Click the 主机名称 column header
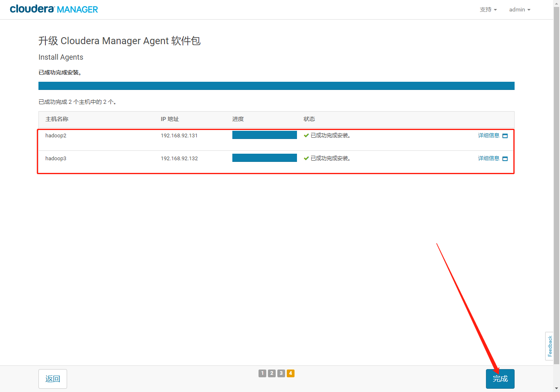 click(x=57, y=119)
